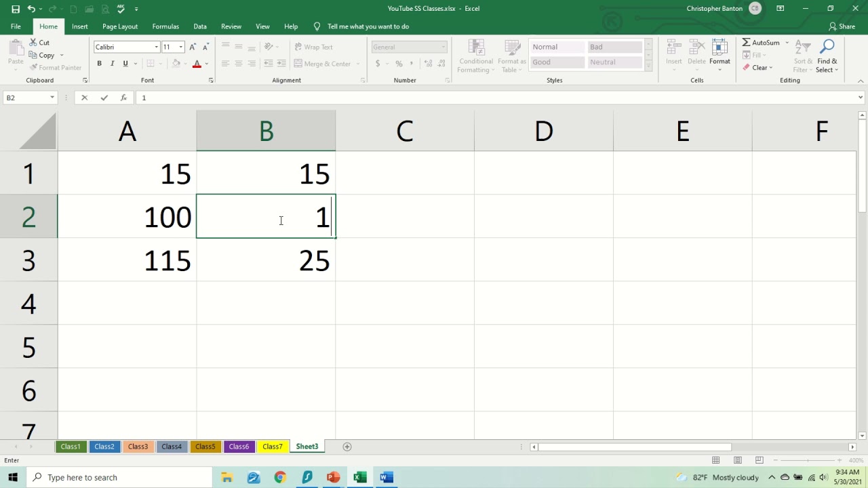Click the Fill Color bucket button
The height and width of the screenshot is (488, 868).
176,64
